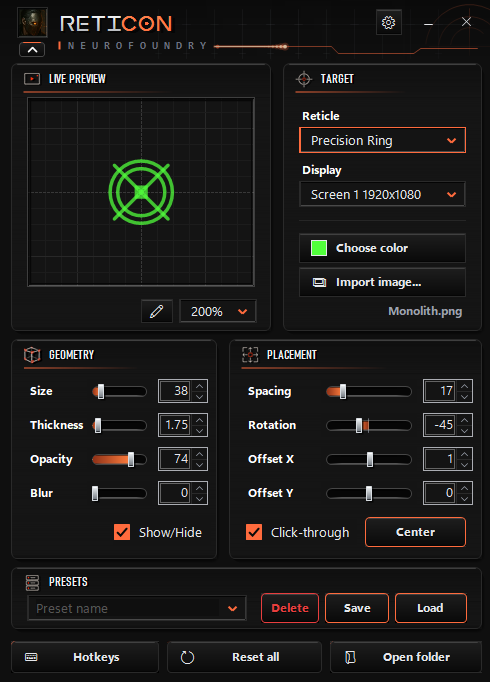Click the Presets stack icon
The width and height of the screenshot is (490, 682).
tap(33, 583)
